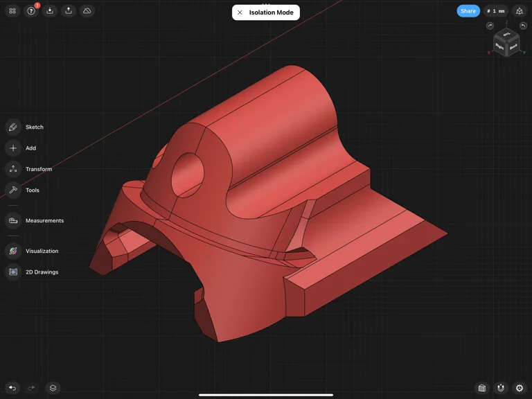Viewport: 532px width, 399px height.
Task: Open the Sketch tools menu
Action: [x=13, y=127]
